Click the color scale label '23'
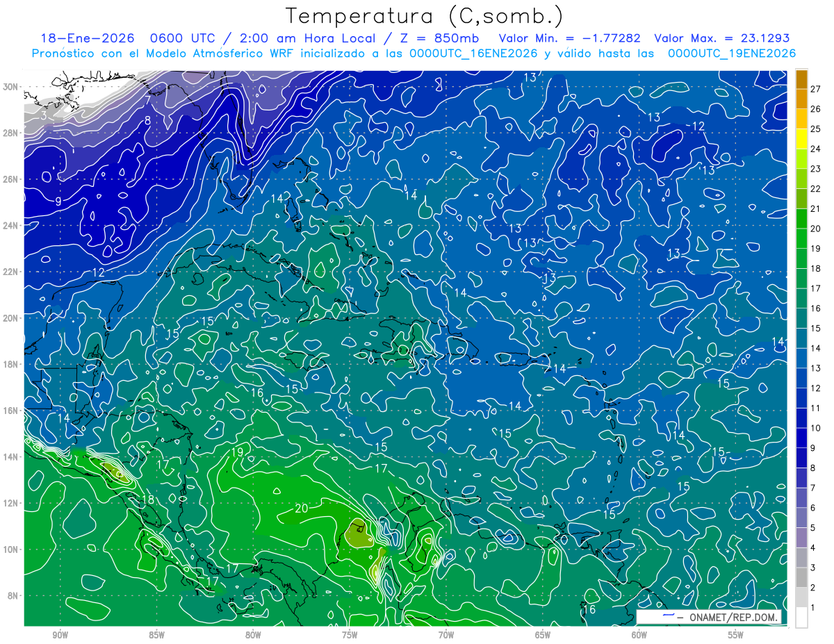 click(815, 169)
